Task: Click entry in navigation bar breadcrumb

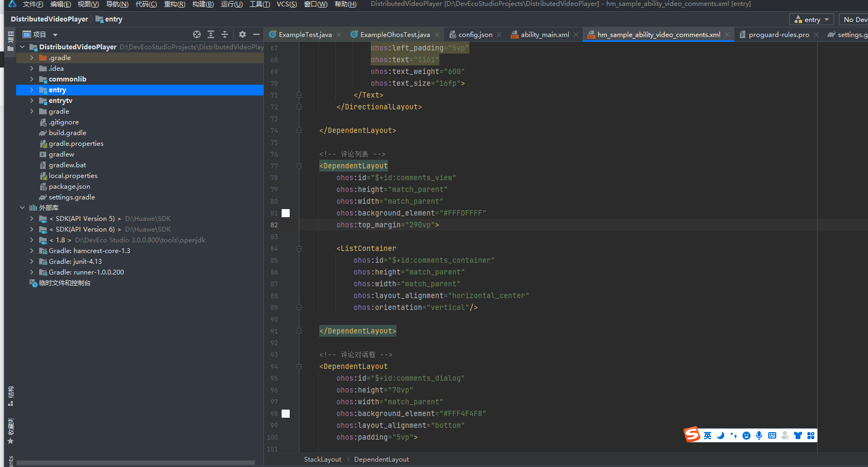Action: pyautogui.click(x=109, y=19)
